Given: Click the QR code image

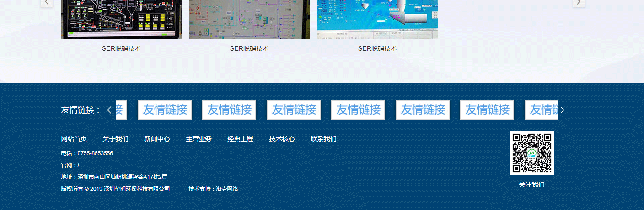Looking at the screenshot, I should pos(532,153).
